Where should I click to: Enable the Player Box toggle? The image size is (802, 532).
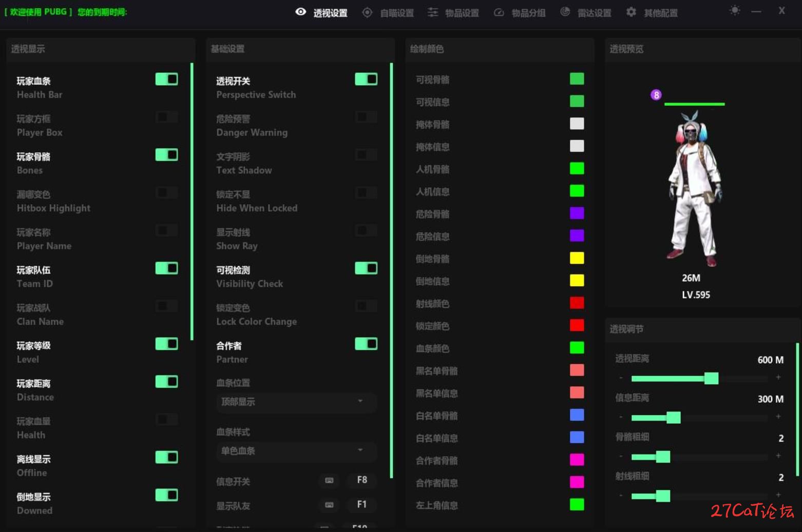[x=166, y=117]
